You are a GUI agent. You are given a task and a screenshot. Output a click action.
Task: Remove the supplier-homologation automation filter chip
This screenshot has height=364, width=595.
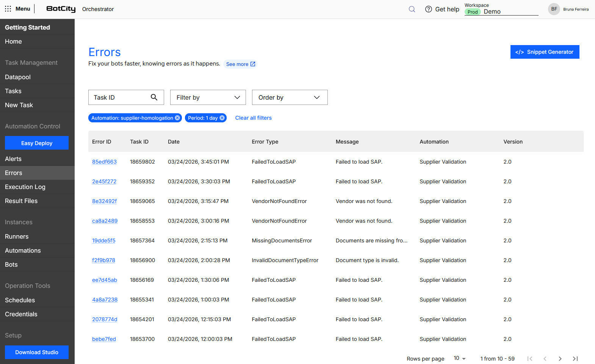coord(177,118)
